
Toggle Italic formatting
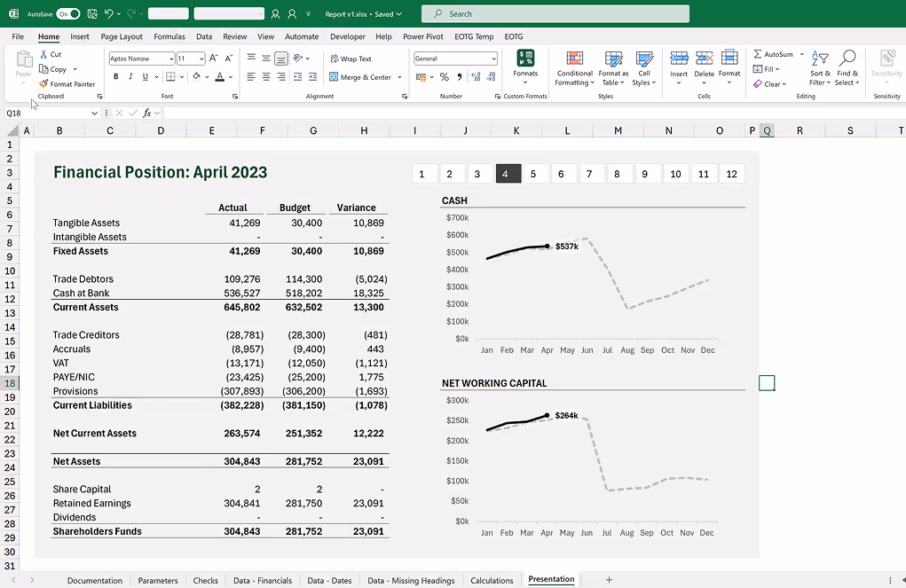[x=130, y=76]
